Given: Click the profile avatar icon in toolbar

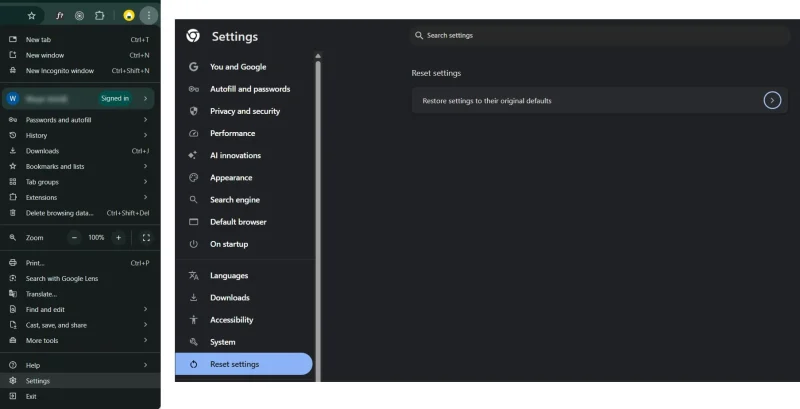Looking at the screenshot, I should point(128,16).
